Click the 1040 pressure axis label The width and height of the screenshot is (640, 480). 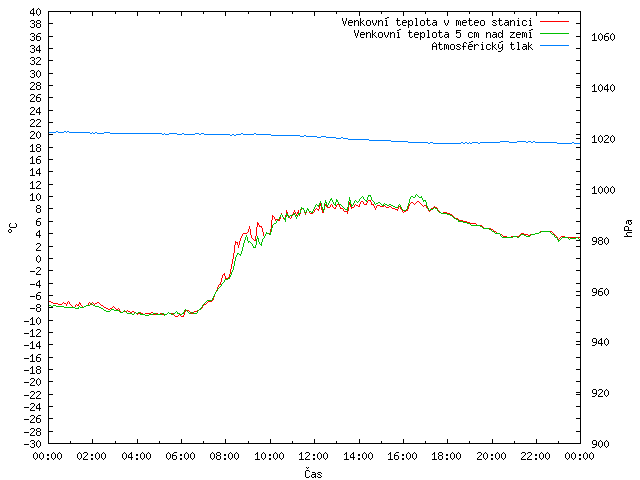(x=603, y=88)
